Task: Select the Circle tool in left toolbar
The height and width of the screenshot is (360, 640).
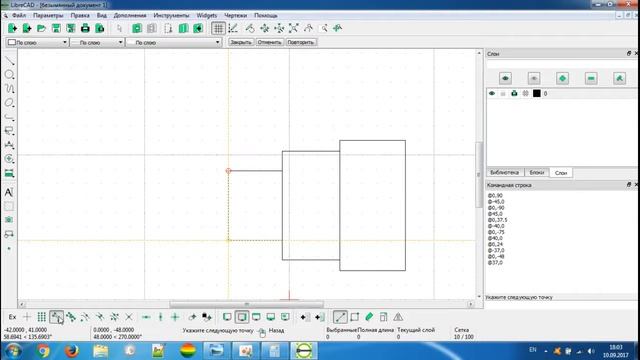Action: 9,75
